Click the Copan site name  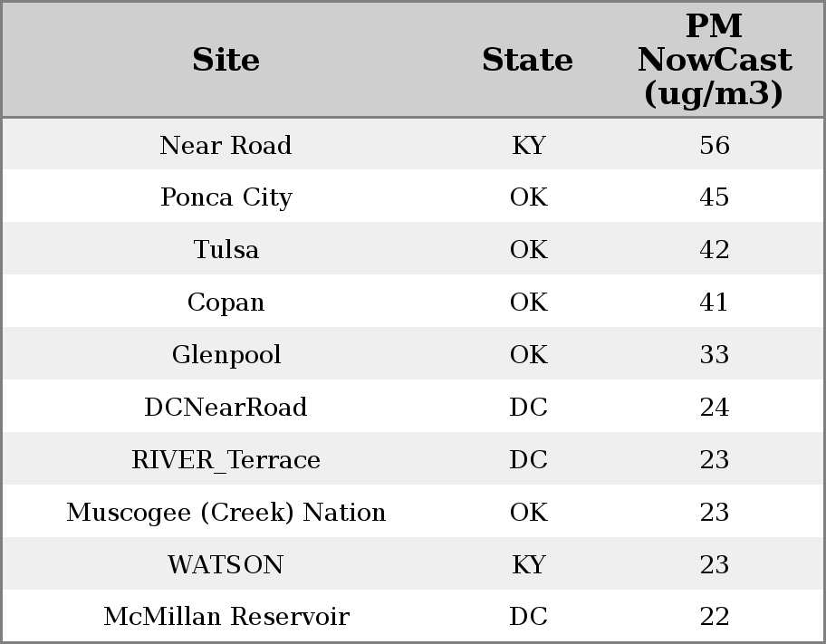[226, 302]
